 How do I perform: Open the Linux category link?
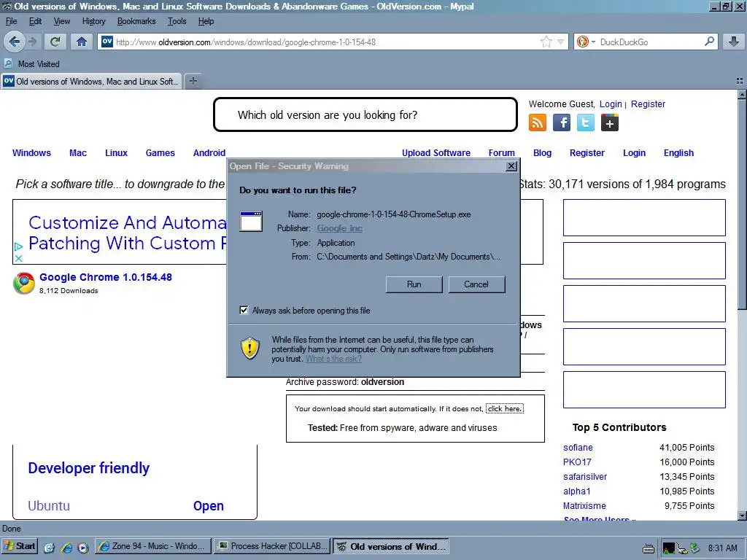click(116, 153)
